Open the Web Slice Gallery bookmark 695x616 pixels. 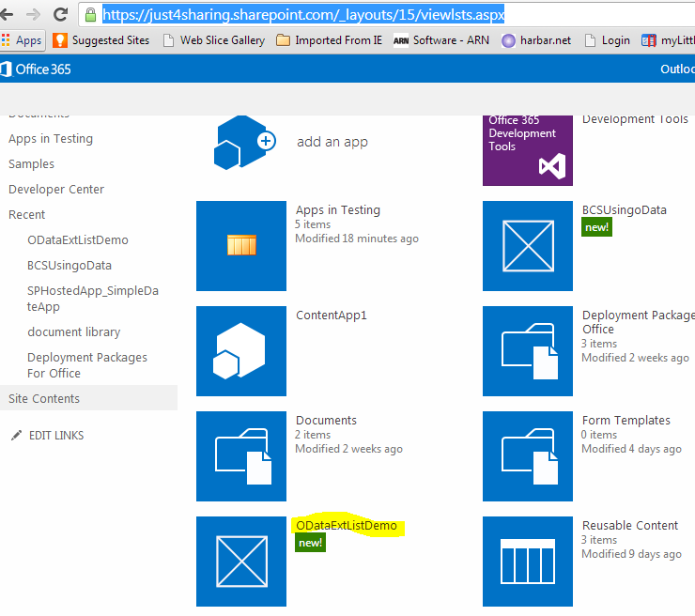214,40
